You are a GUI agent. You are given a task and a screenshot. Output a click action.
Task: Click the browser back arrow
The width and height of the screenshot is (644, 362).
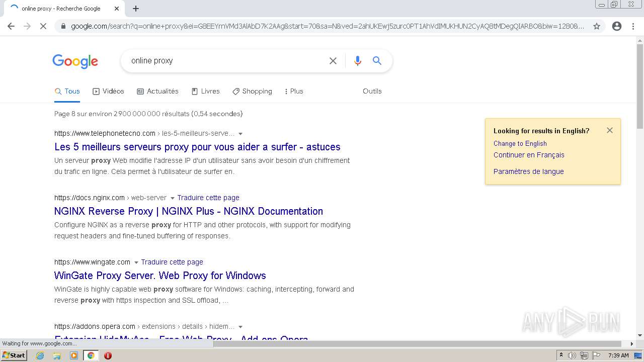pyautogui.click(x=11, y=26)
